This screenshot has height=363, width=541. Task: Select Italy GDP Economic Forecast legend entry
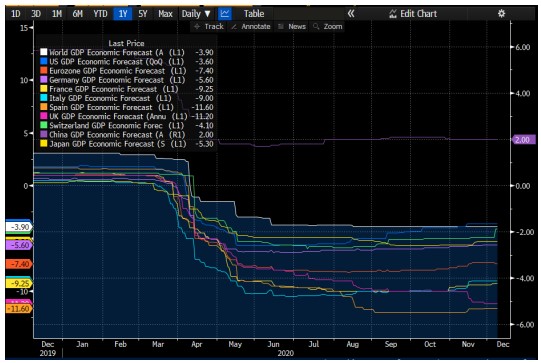click(x=127, y=98)
